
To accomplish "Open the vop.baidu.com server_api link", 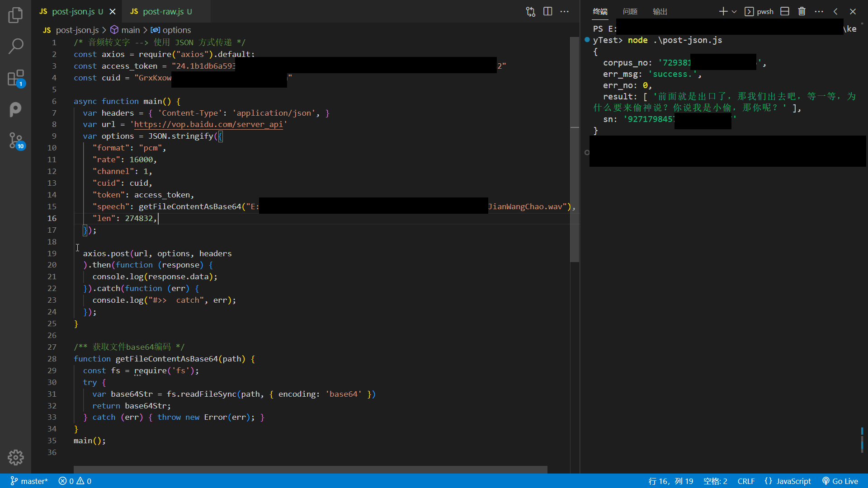I will pyautogui.click(x=208, y=125).
